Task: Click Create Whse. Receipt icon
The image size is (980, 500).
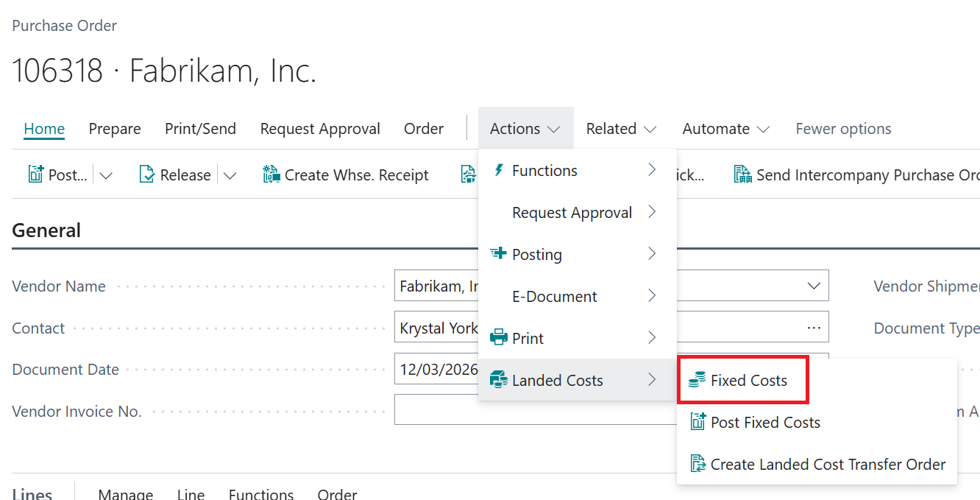Action: click(x=271, y=175)
